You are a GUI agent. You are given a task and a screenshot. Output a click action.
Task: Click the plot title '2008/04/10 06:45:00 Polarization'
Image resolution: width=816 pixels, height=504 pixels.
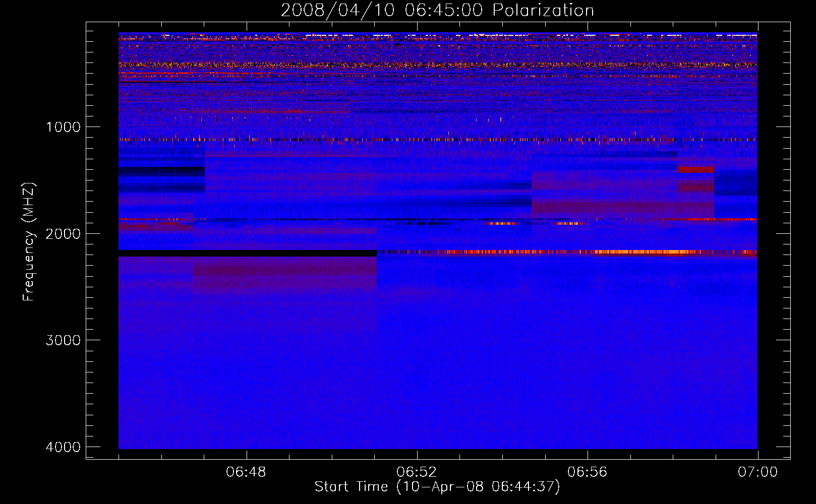437,11
